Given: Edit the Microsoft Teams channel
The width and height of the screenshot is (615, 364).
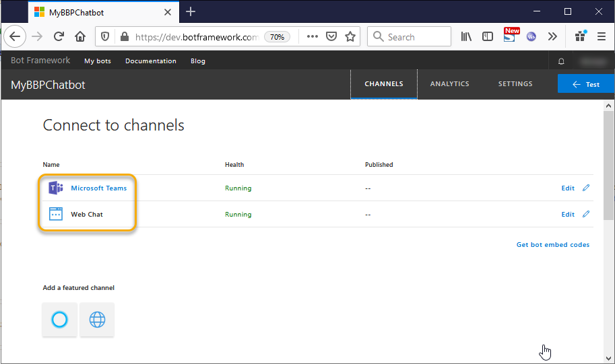Looking at the screenshot, I should pyautogui.click(x=568, y=188).
